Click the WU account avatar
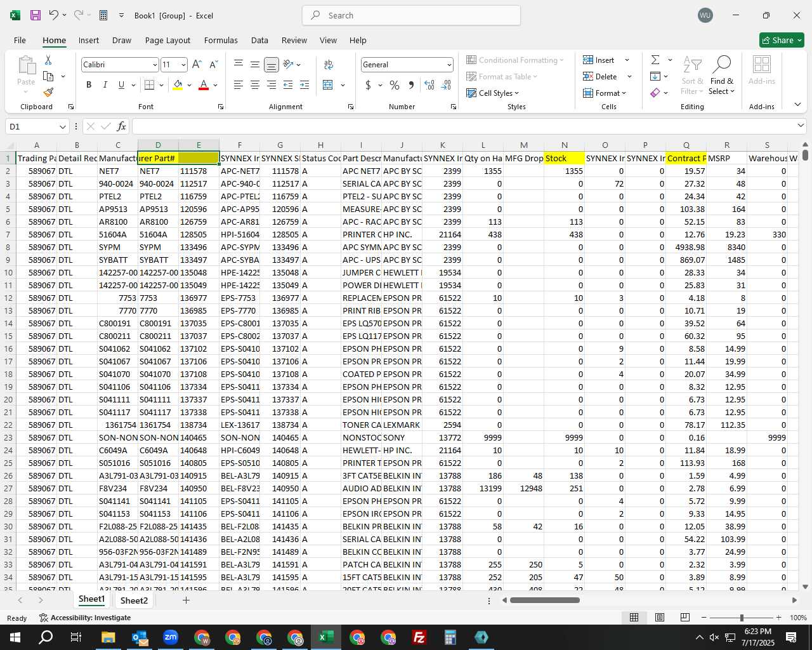Image resolution: width=812 pixels, height=650 pixels. [x=705, y=15]
